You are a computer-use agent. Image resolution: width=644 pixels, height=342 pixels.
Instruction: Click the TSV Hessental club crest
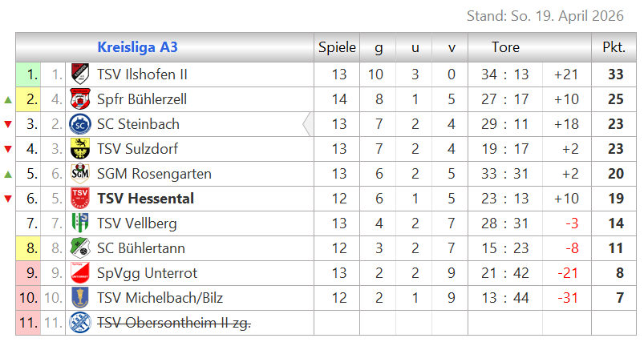pyautogui.click(x=79, y=199)
